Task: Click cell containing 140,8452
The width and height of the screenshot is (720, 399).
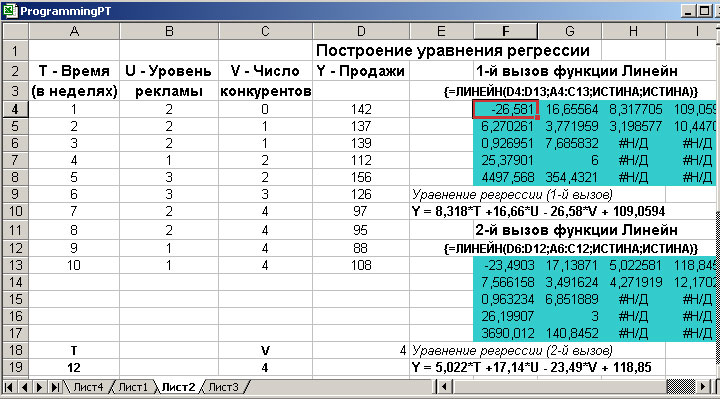Action: (569, 333)
